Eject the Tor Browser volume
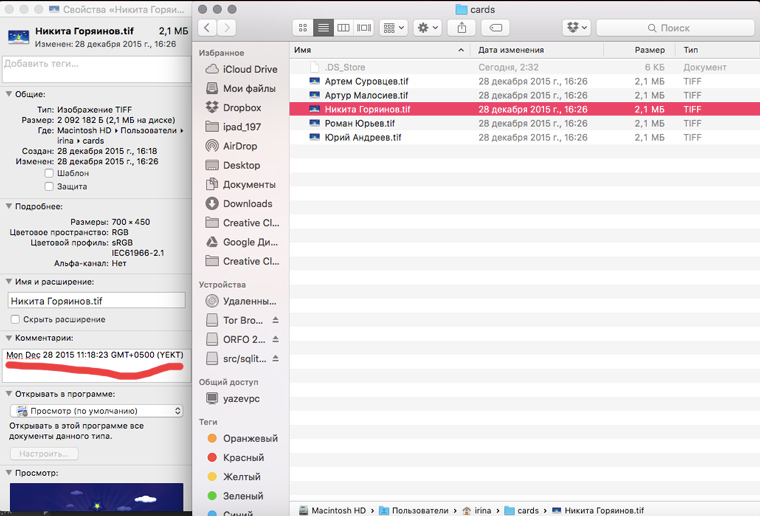 coord(275,320)
